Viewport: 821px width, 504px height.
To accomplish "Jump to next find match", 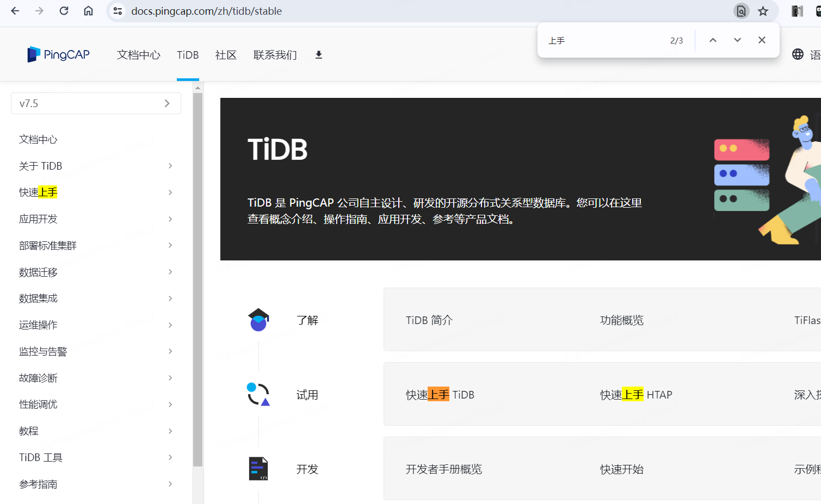I will coord(737,40).
